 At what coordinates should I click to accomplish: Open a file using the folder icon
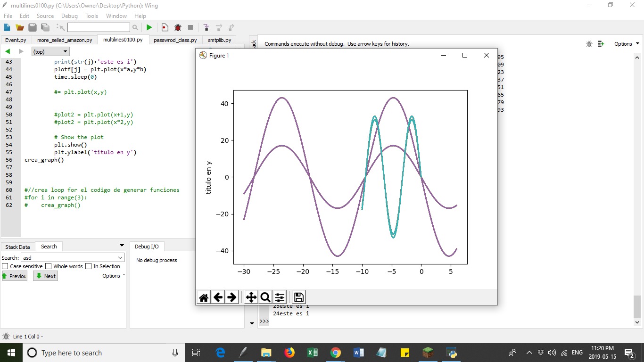click(x=20, y=27)
